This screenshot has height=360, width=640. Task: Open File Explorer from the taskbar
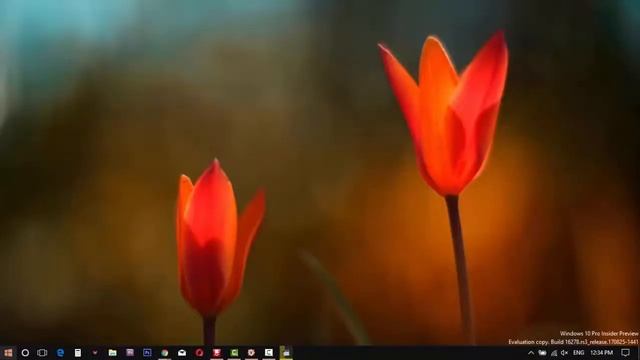(112, 353)
